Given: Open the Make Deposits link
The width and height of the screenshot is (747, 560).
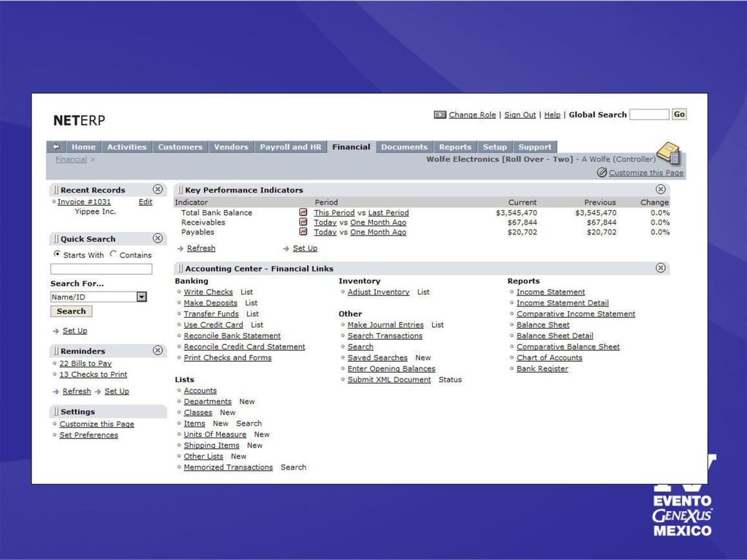Looking at the screenshot, I should coord(210,303).
